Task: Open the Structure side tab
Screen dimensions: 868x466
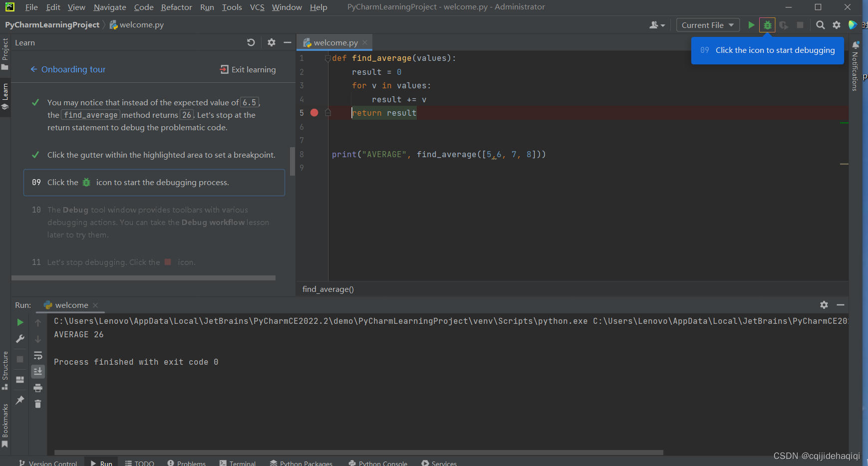Action: pyautogui.click(x=5, y=370)
